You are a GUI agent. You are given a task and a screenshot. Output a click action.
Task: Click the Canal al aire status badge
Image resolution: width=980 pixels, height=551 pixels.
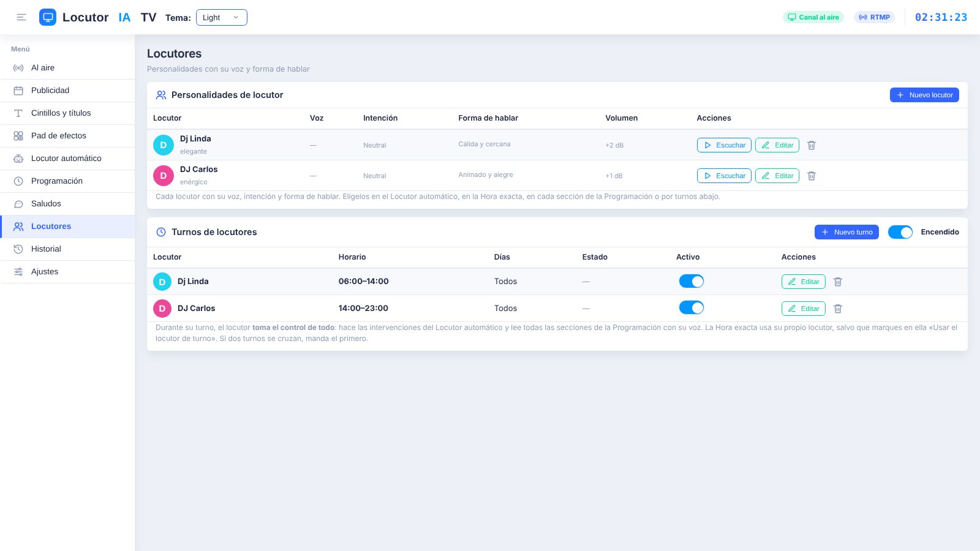click(x=813, y=17)
